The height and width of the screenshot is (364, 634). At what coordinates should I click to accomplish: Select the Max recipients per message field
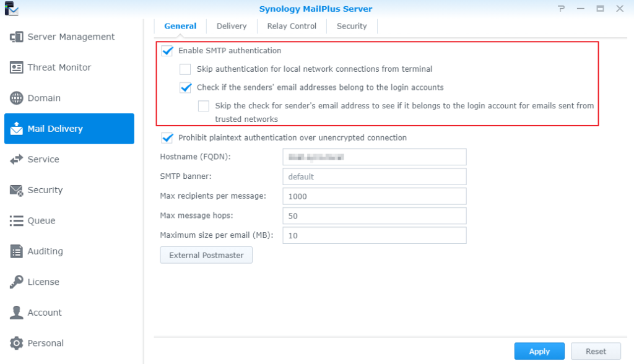[x=375, y=196]
